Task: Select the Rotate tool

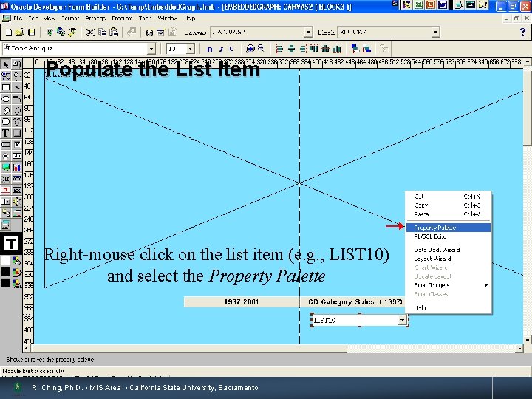Action: coord(16,64)
